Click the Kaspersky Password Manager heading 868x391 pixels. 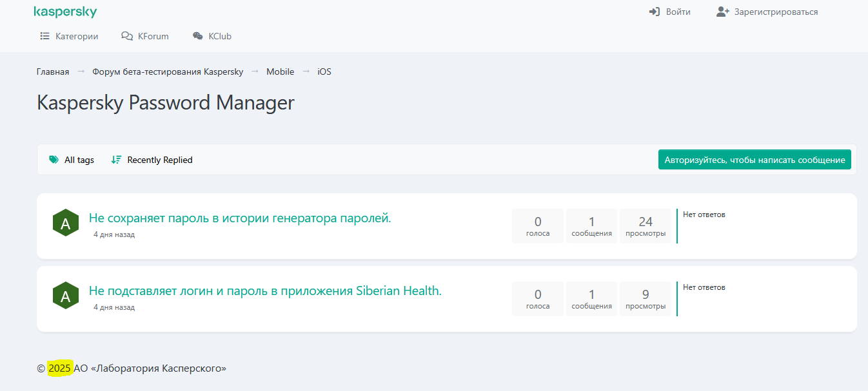(x=166, y=103)
